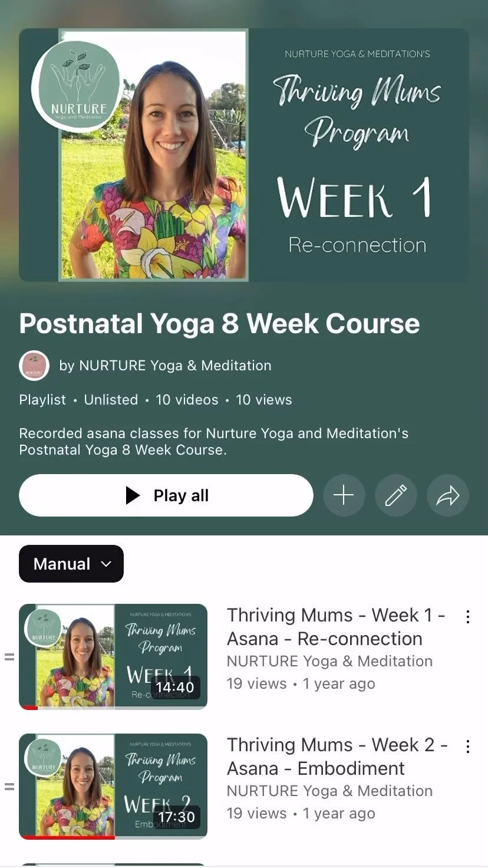Select title Thriving Mums - Week 2 - Asana
488x868 pixels.
pyautogui.click(x=337, y=757)
